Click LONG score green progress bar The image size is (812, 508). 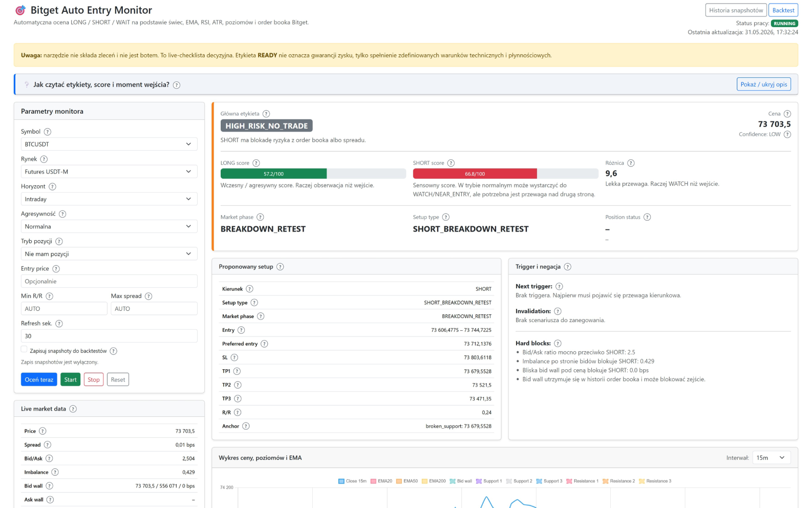(x=273, y=174)
